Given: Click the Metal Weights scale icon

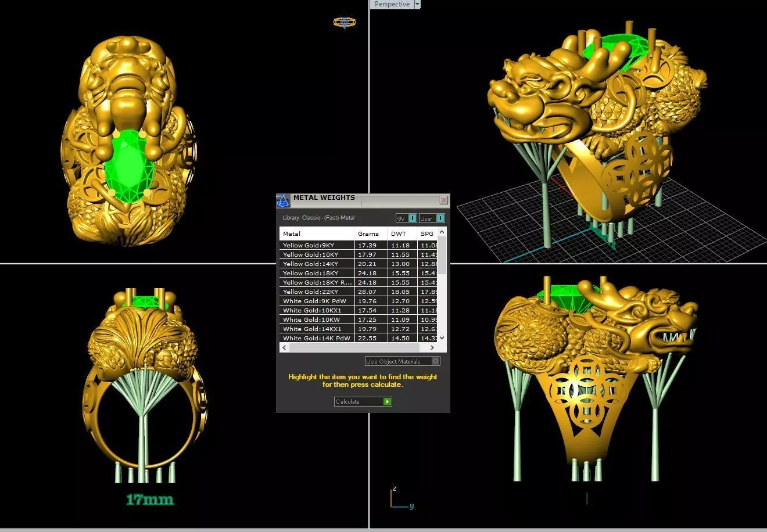Looking at the screenshot, I should [x=283, y=201].
